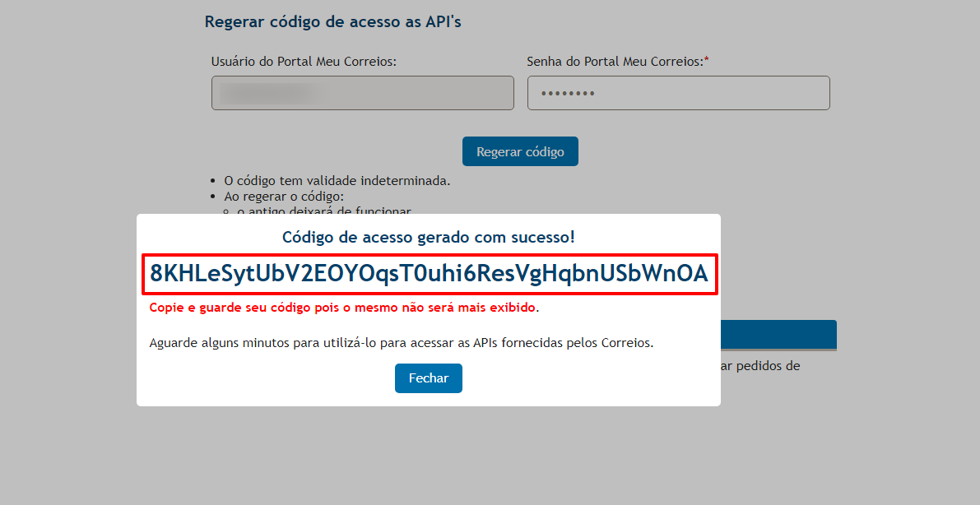Screen dimensions: 980x505
Task: Click the 'O código tem validade indeterminada' bullet
Action: pos(337,181)
